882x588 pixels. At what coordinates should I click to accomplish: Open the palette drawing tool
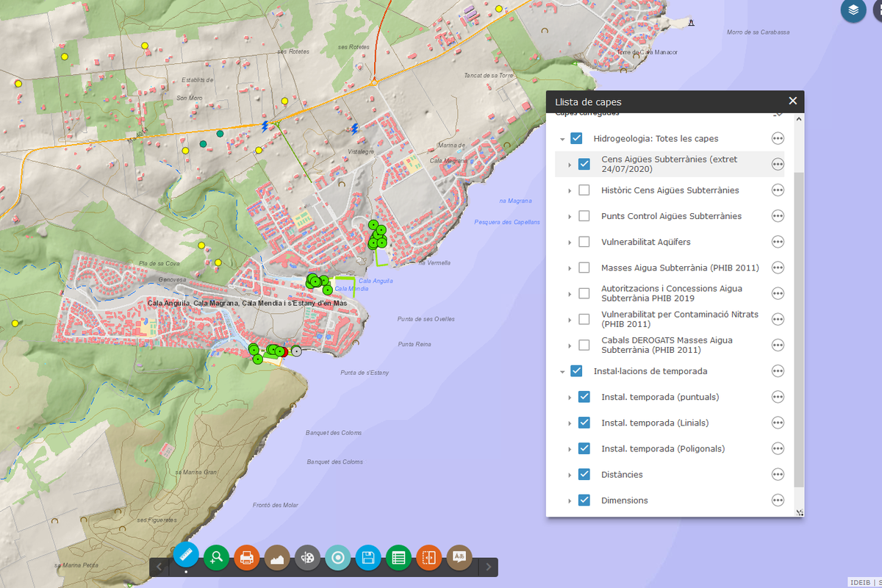click(x=308, y=558)
